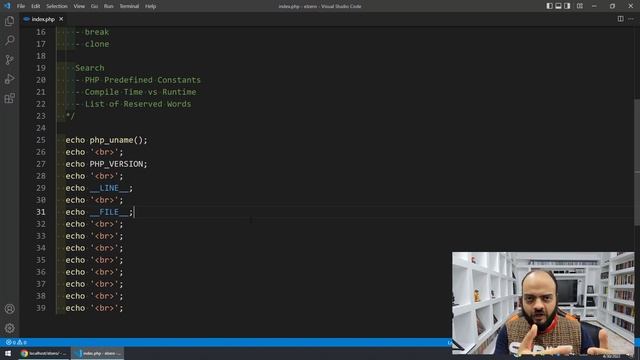Open the Manage gear icon
Viewport: 640px width, 360px height.
click(9, 328)
